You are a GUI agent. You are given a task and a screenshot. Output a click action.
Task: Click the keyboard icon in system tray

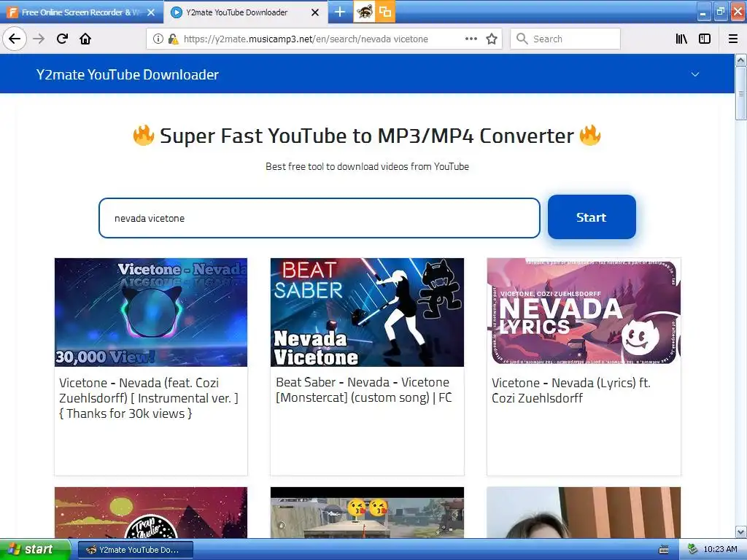pyautogui.click(x=664, y=550)
